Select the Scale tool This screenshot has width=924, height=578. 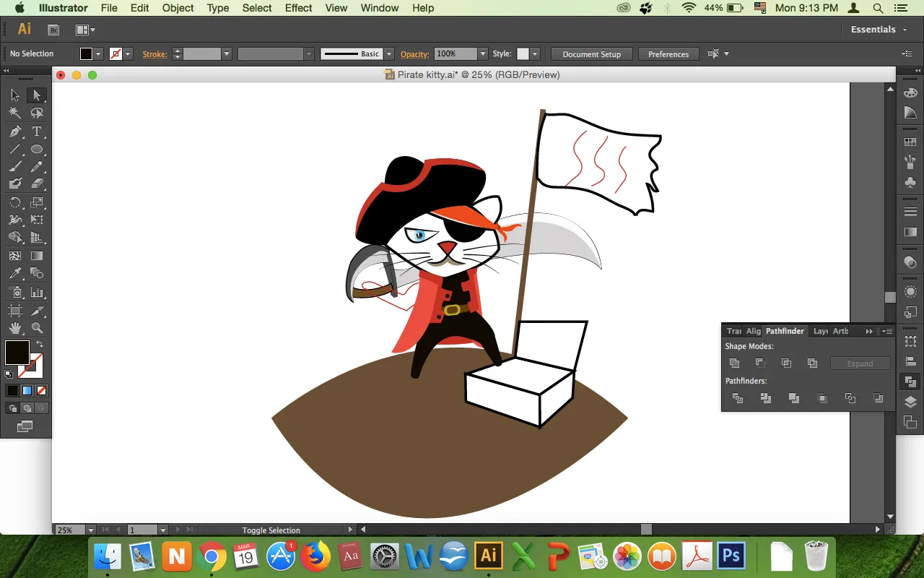point(37,202)
